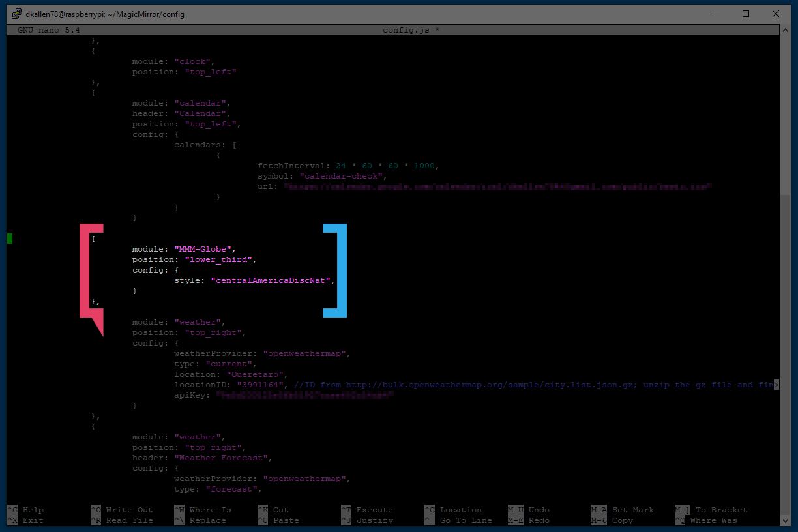Click the 'M-6 Copy' shortcut
This screenshot has width=798, height=532.
pyautogui.click(x=612, y=520)
